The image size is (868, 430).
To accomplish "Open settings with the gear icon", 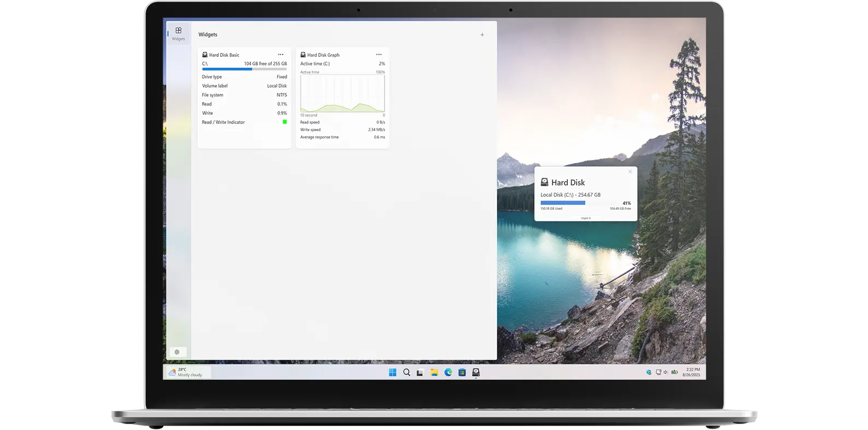I will tap(177, 352).
